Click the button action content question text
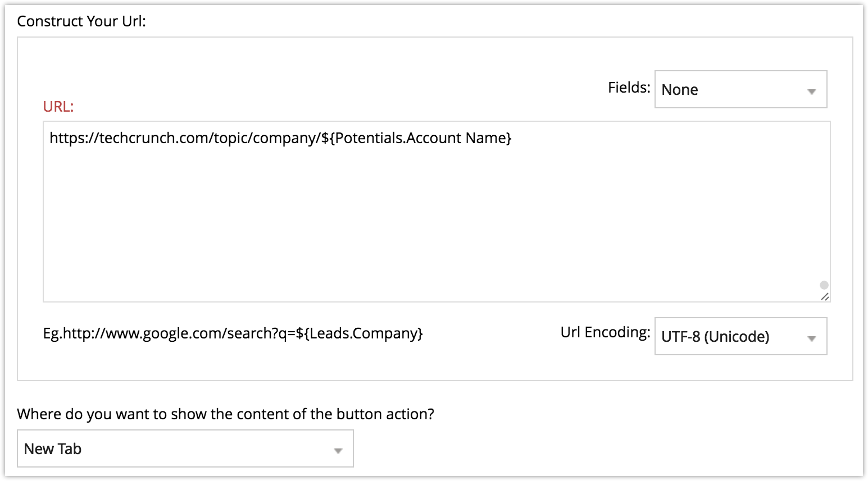Viewport: 868px width, 481px height. pos(225,414)
